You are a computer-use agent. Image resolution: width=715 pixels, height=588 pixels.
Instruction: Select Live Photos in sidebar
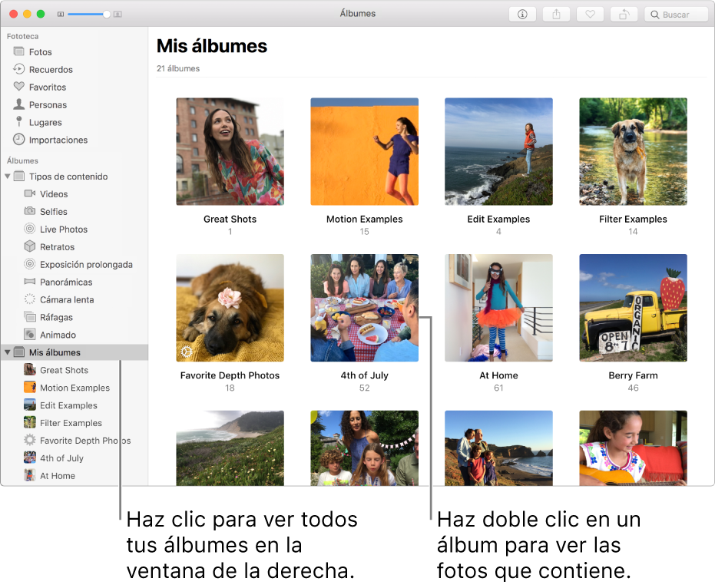pos(64,230)
